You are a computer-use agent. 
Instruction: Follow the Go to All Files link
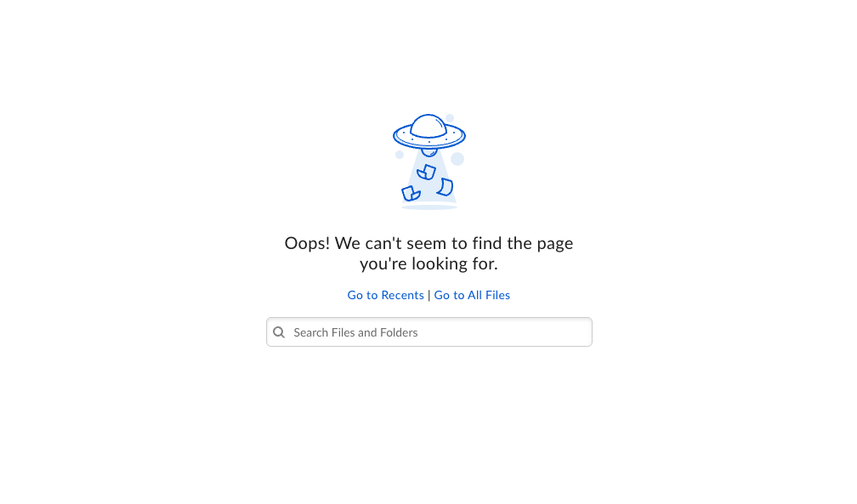coord(472,295)
